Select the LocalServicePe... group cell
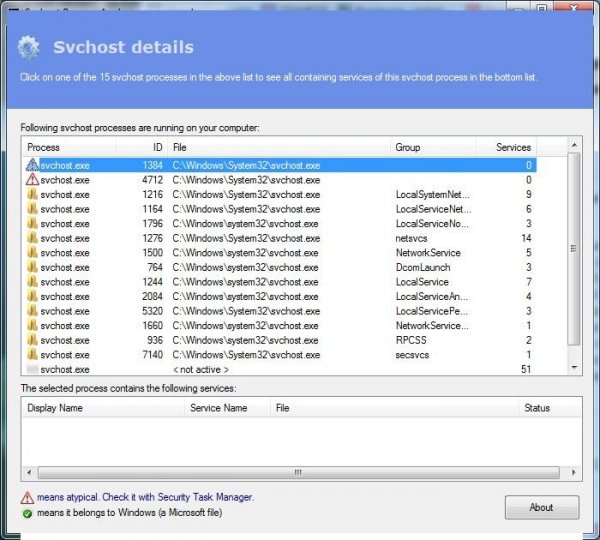Viewport: 600px width, 540px height. [432, 311]
